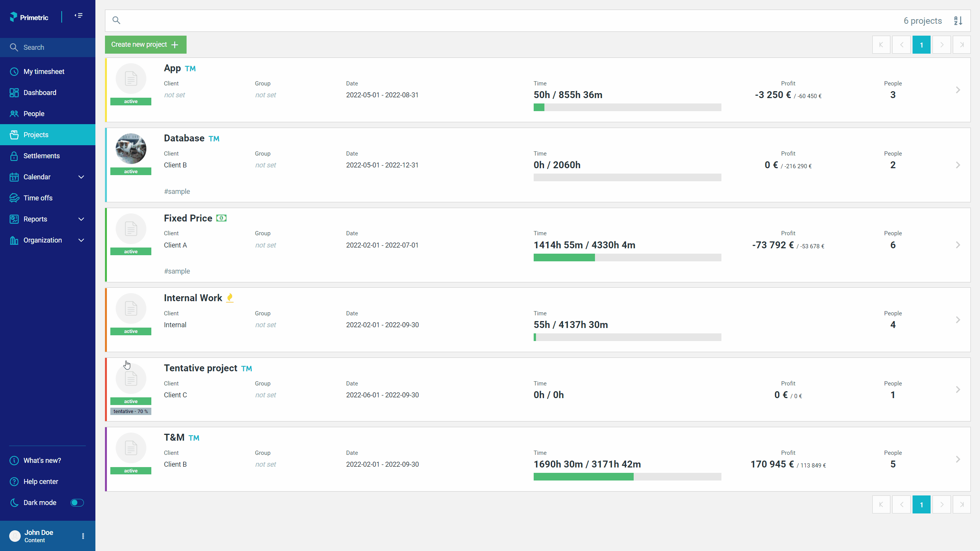Click the Database project cat thumbnail
This screenshot has height=551, width=980.
[x=131, y=149]
